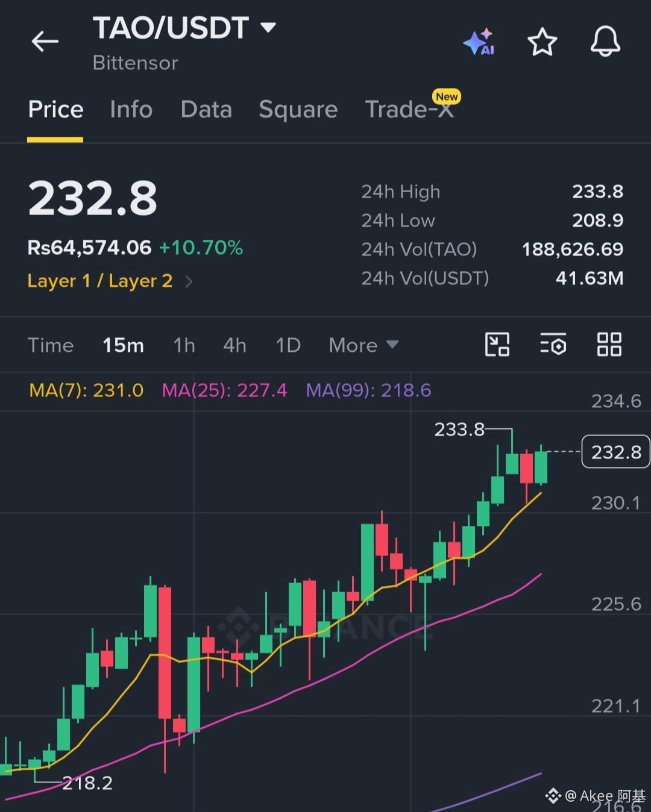651x812 pixels.
Task: Open the Square tab
Action: 298,110
